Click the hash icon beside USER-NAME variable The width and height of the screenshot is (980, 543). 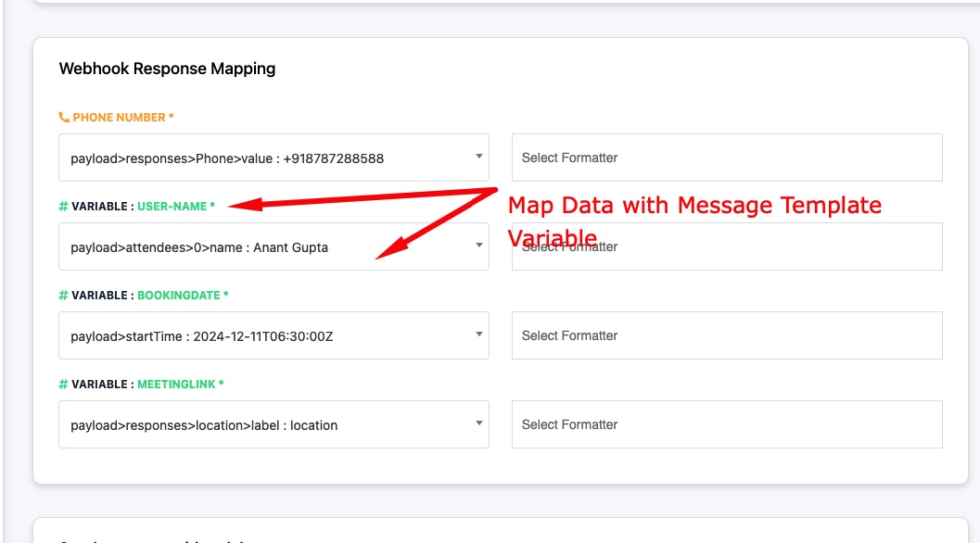(x=63, y=207)
